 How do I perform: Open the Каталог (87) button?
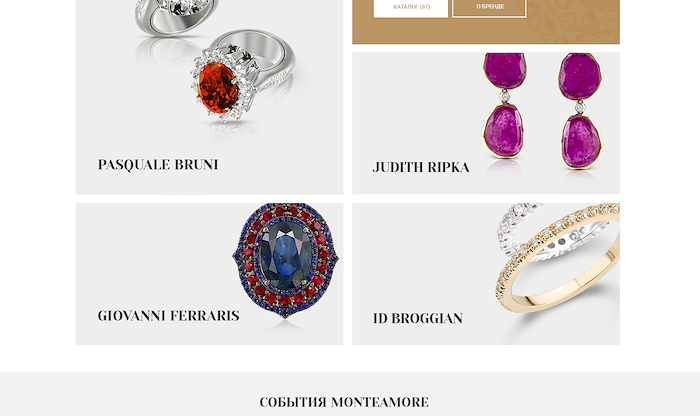point(411,8)
